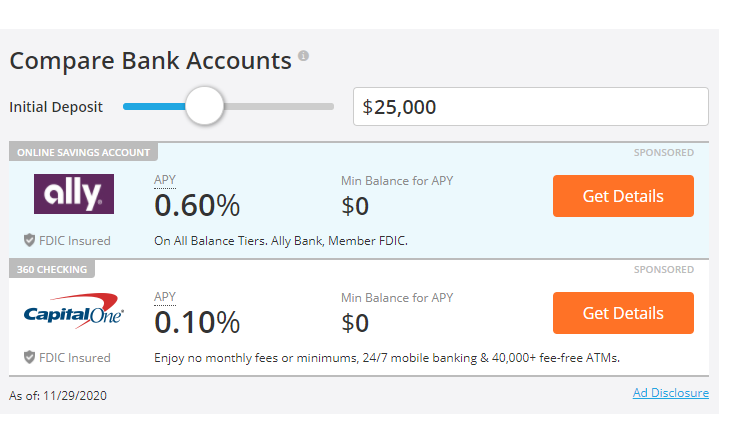Click the Ally bank logo
The image size is (741, 426).
[x=74, y=194]
